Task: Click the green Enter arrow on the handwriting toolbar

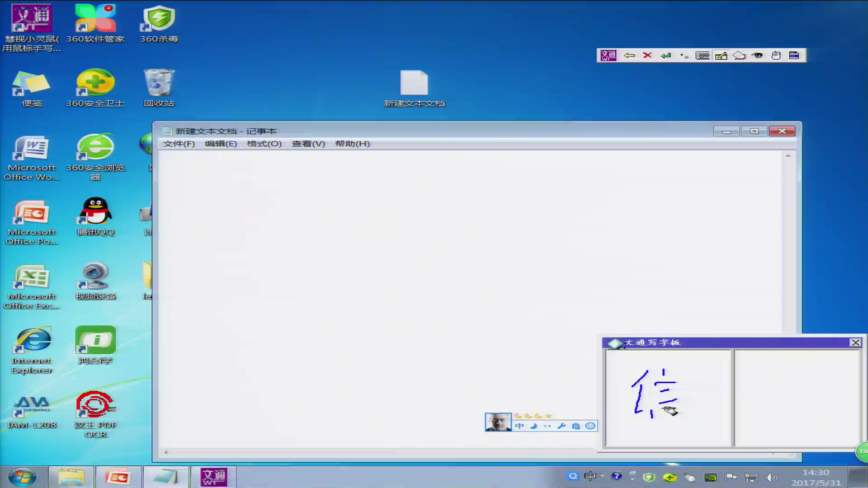Action: tap(665, 56)
